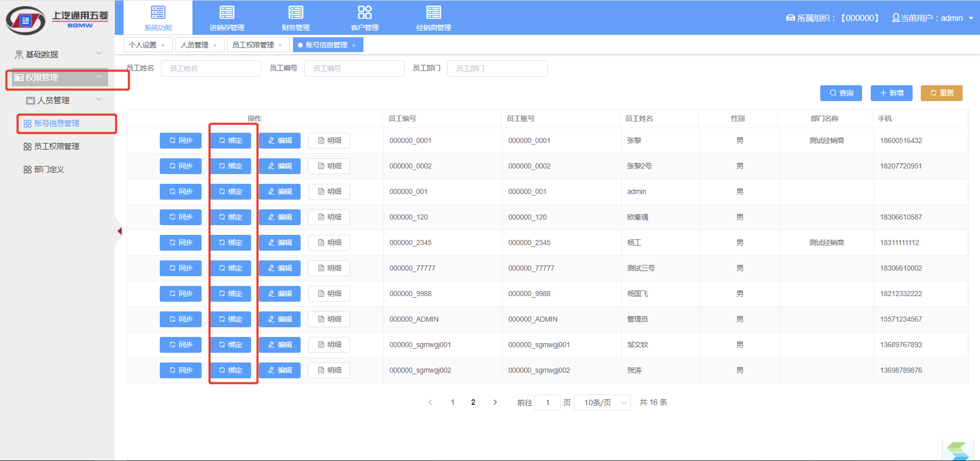This screenshot has width=980, height=461.
Task: Click 编辑 for employee 000000_001
Action: tap(280, 191)
